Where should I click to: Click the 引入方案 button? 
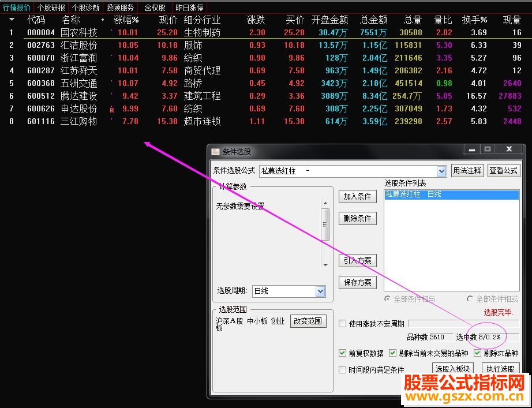tap(358, 261)
